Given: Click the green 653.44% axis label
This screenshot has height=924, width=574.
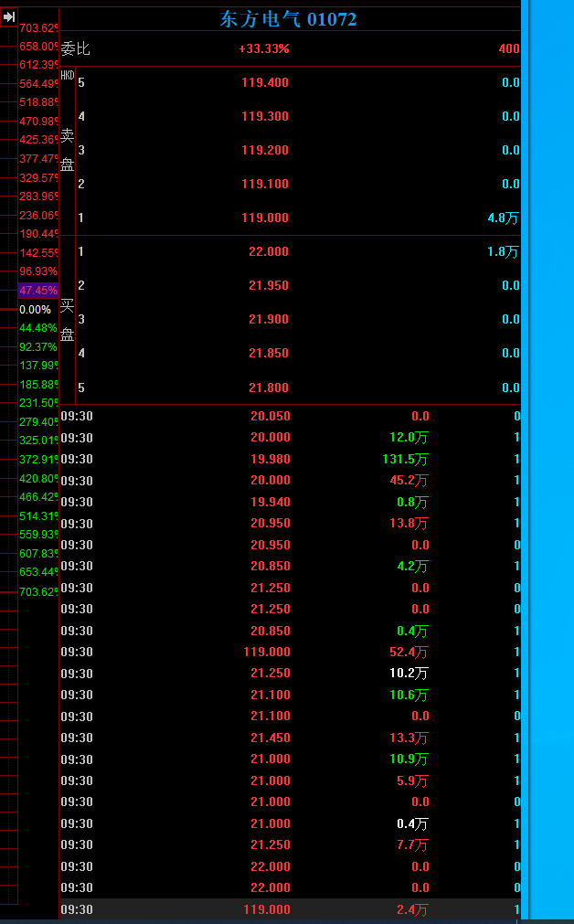Looking at the screenshot, I should [39, 572].
